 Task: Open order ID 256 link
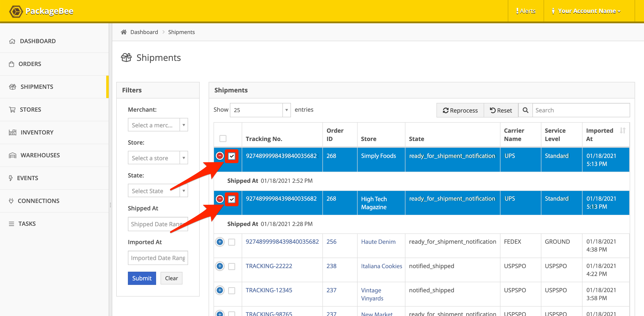pyautogui.click(x=331, y=241)
